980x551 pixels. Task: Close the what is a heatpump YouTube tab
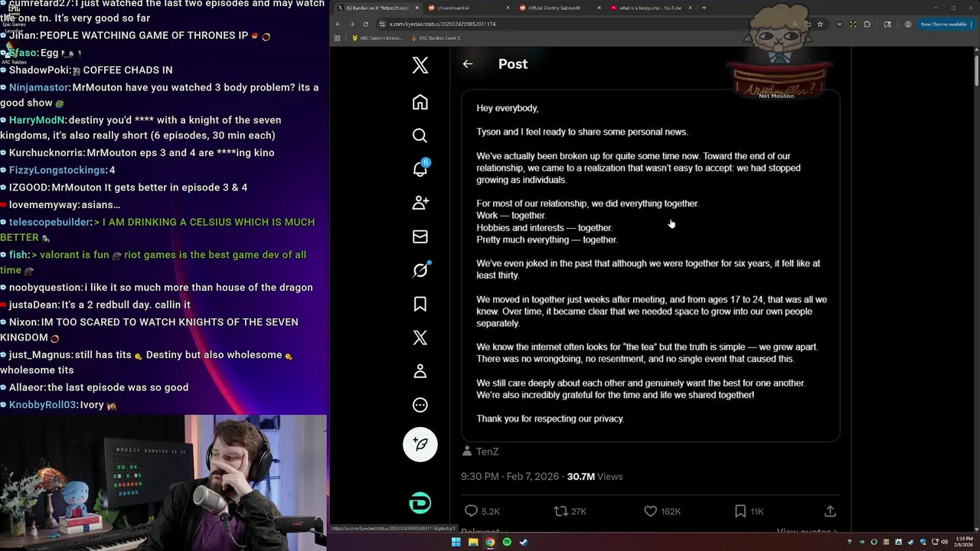coord(690,8)
